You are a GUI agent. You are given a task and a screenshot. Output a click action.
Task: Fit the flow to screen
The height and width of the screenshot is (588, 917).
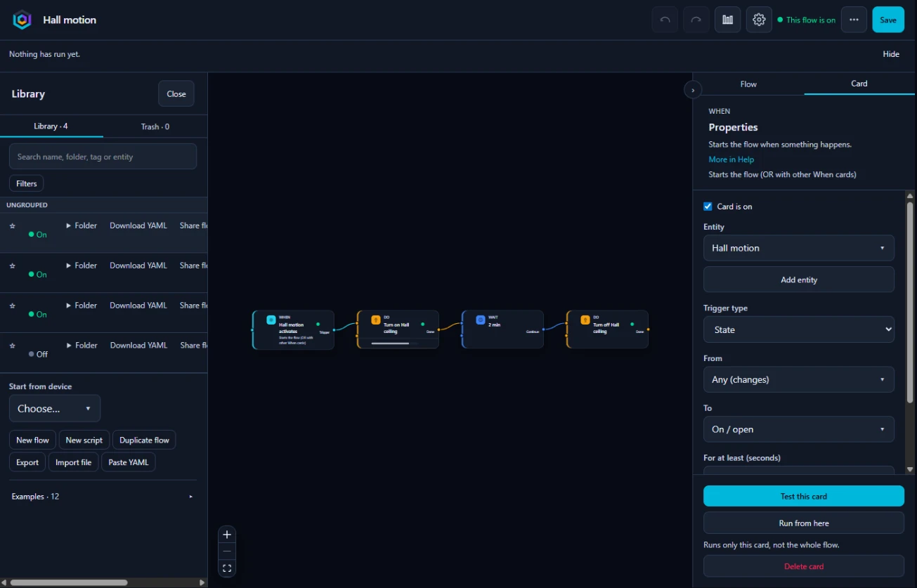pos(227,568)
